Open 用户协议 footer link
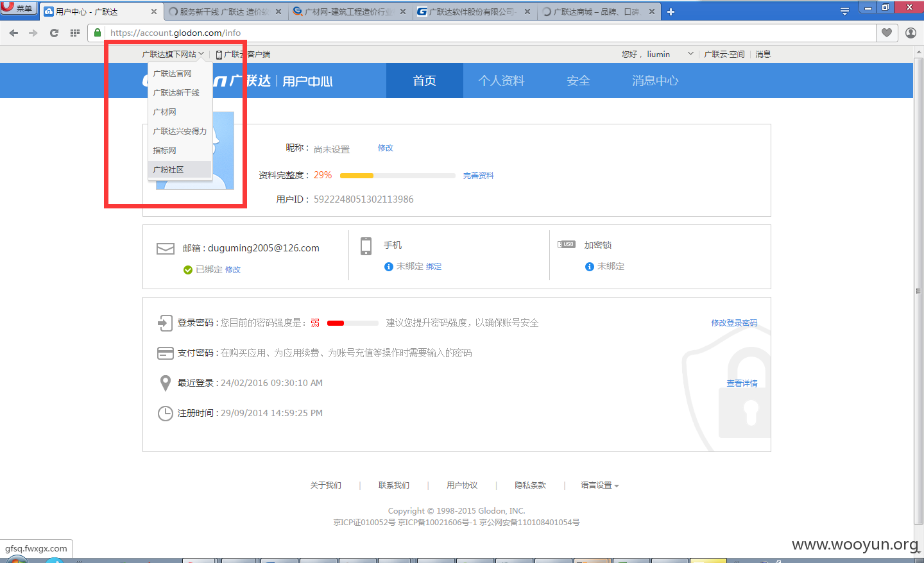The image size is (924, 563). [462, 485]
